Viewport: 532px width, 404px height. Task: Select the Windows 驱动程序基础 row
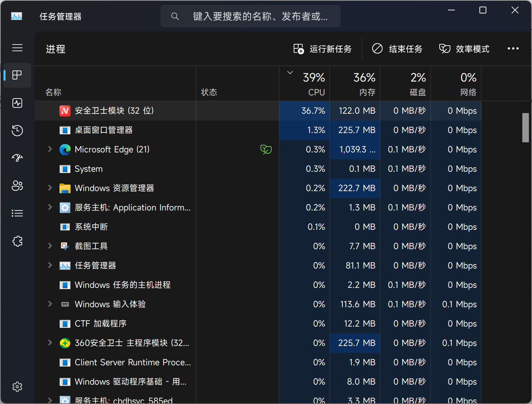tap(258, 382)
